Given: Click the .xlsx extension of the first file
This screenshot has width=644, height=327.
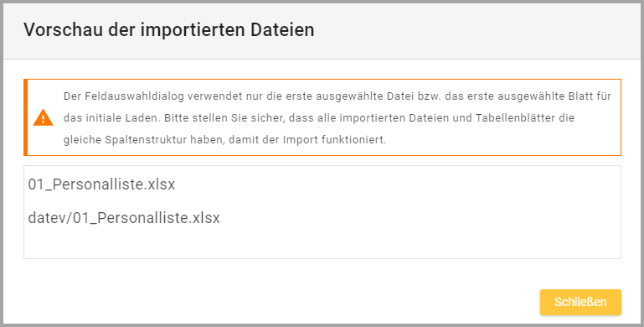Looking at the screenshot, I should [160, 184].
